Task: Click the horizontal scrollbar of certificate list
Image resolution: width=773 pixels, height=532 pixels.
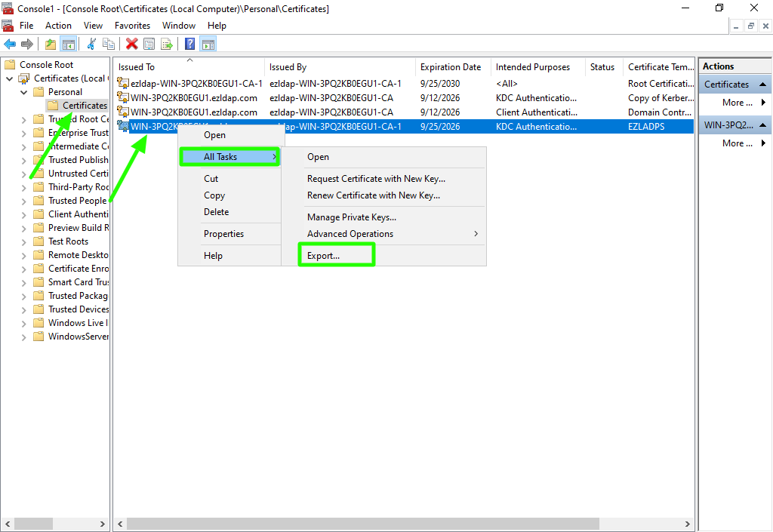Action: pyautogui.click(x=362, y=523)
